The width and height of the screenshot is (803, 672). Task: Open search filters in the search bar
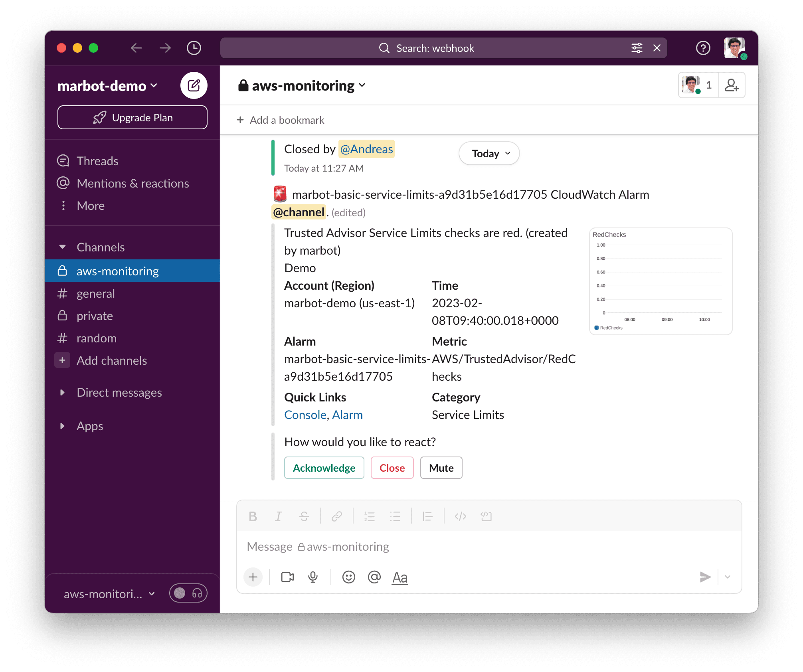click(x=637, y=48)
